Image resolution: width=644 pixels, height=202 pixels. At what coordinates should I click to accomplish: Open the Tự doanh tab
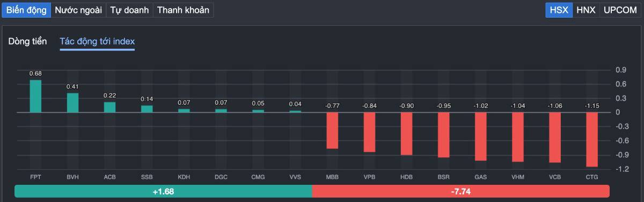pyautogui.click(x=129, y=10)
